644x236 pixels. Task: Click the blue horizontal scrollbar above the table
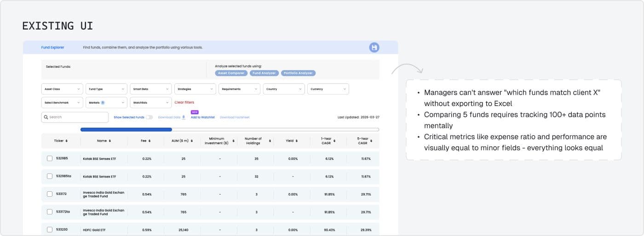(x=126, y=130)
